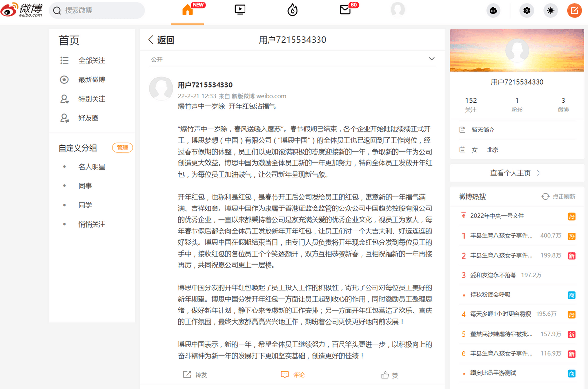
Task: Click the 评论 comment button
Action: (x=293, y=375)
